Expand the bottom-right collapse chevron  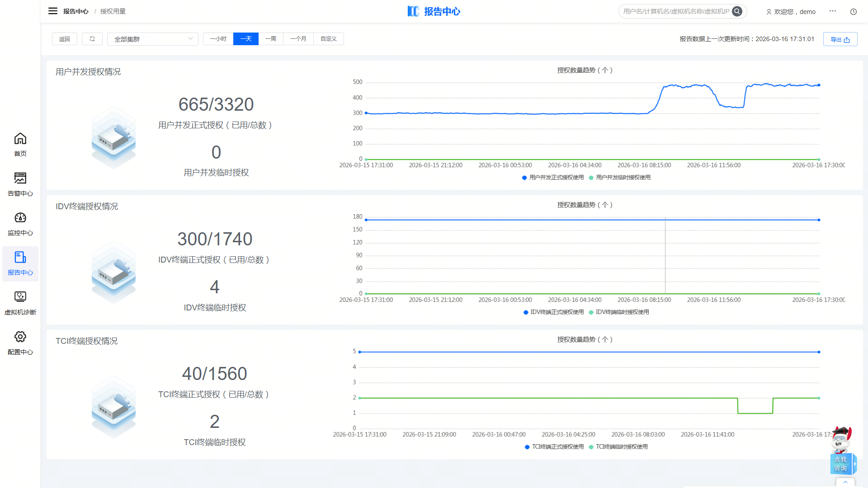point(845,482)
